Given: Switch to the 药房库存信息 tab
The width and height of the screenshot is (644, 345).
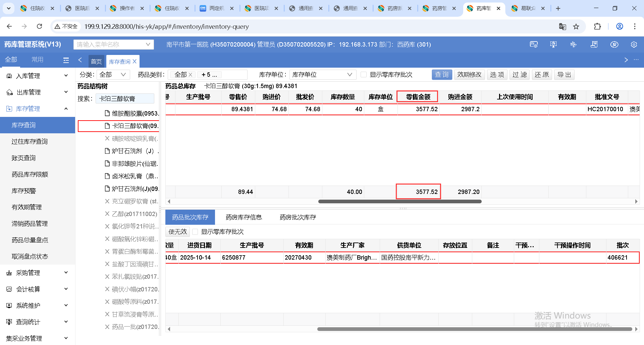Looking at the screenshot, I should coord(244,217).
